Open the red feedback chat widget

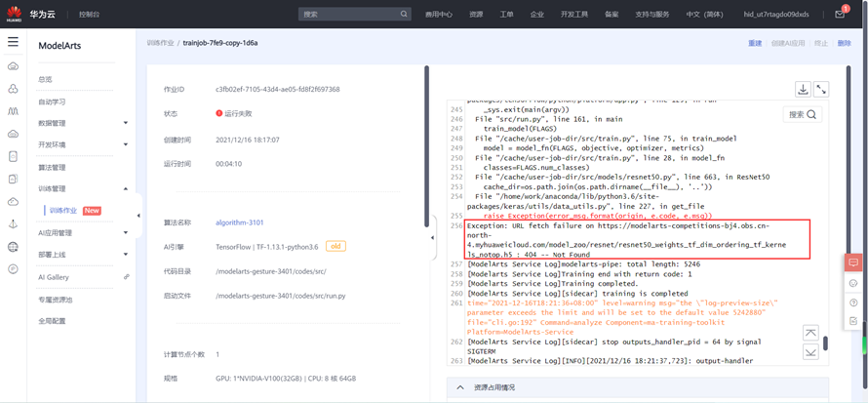coord(853,262)
